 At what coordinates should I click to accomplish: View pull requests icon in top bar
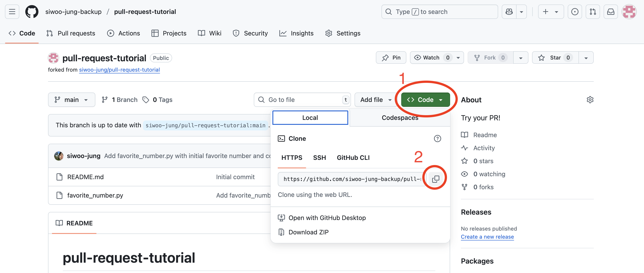click(593, 12)
